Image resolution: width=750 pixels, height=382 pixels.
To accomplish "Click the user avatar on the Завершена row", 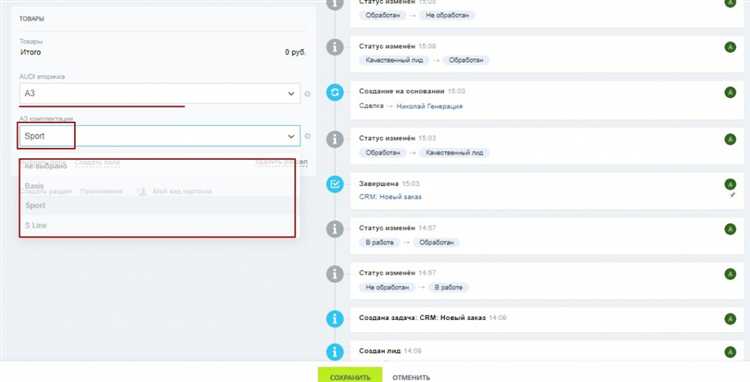I will tap(730, 184).
